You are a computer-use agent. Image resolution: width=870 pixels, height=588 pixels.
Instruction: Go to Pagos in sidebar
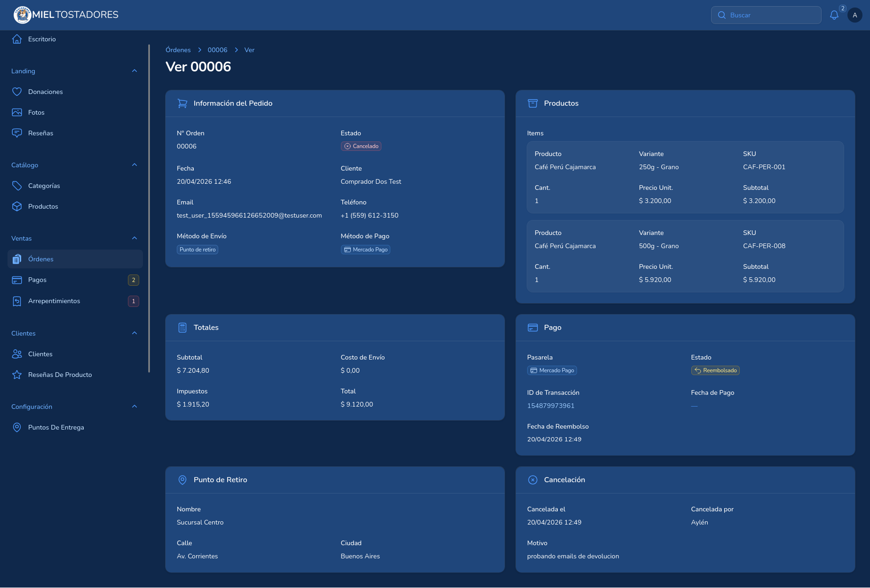click(x=75, y=280)
